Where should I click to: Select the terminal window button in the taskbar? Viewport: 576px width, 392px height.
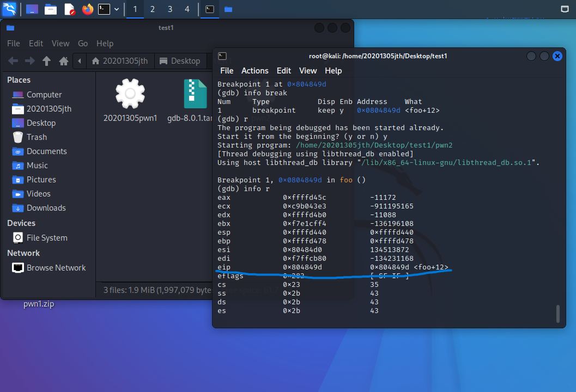210,9
